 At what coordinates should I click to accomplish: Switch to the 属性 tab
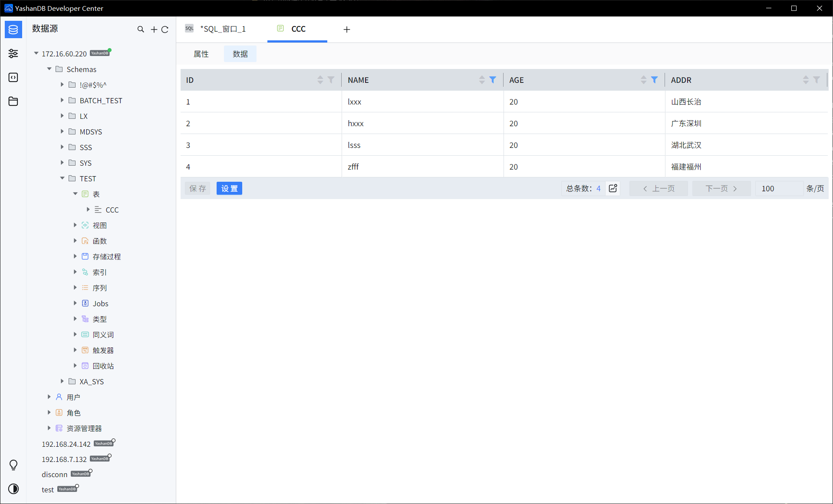[x=201, y=54]
